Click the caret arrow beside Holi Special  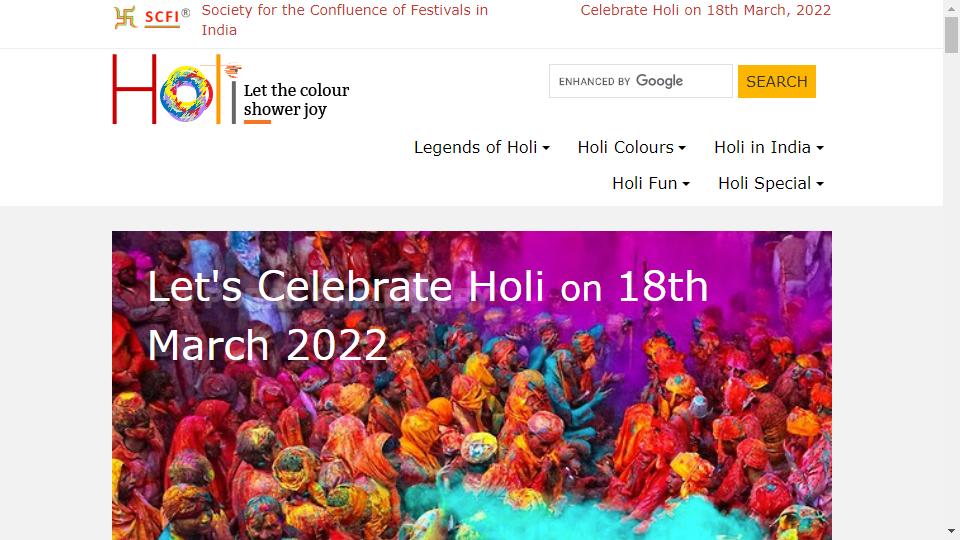click(x=820, y=184)
